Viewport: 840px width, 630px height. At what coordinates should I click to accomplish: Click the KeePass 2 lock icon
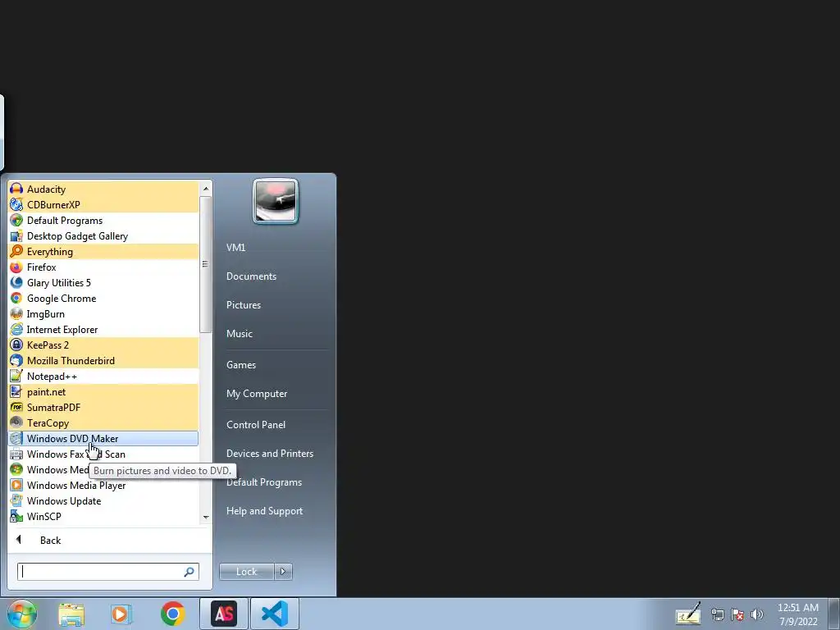(x=16, y=345)
